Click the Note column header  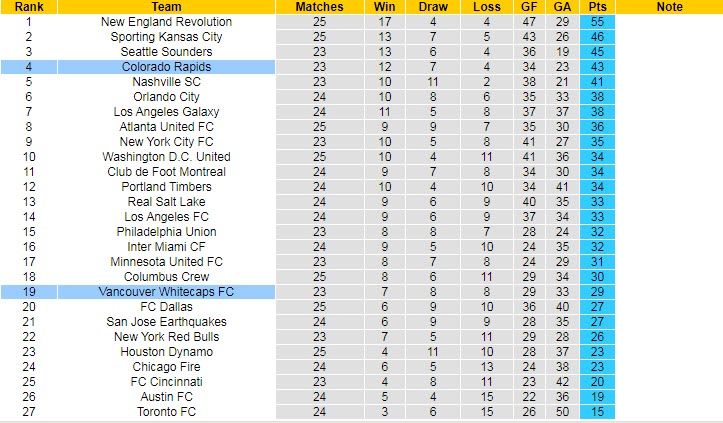(x=670, y=7)
